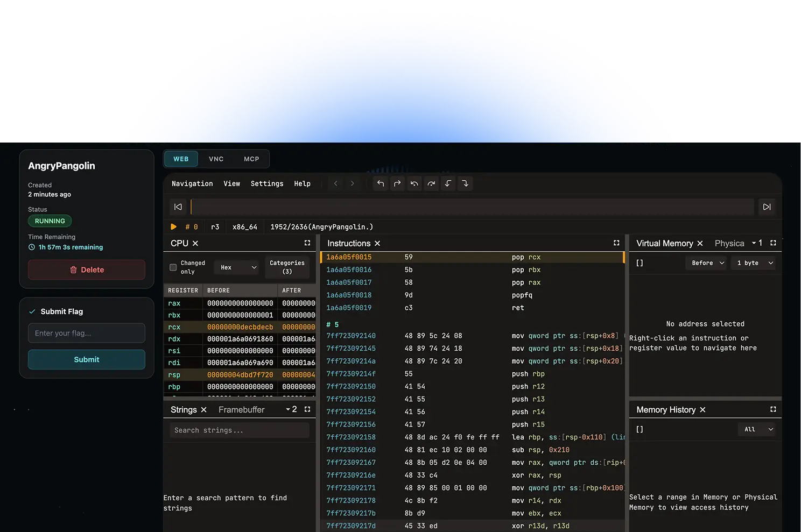The image size is (801, 532).
Task: Maximize the Memory History panel
Action: point(774,409)
